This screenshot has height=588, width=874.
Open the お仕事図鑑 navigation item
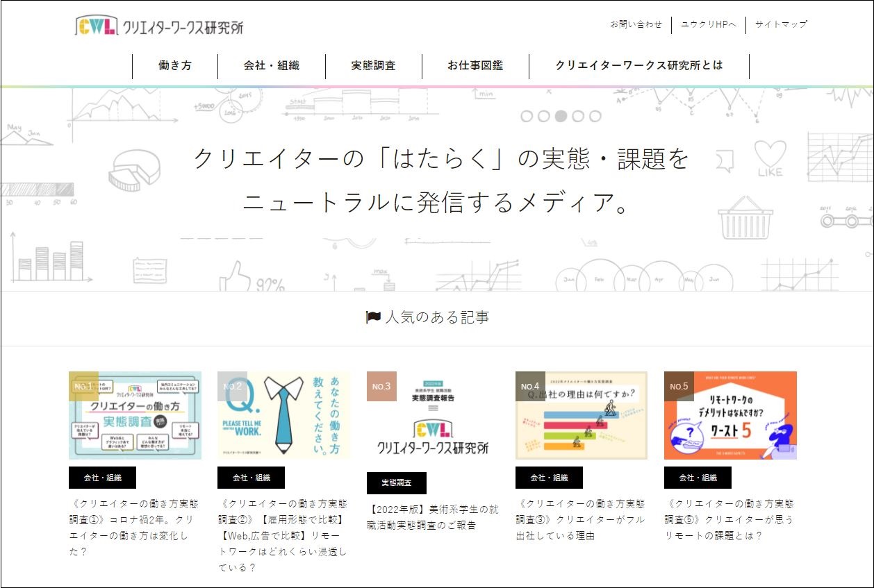[475, 66]
